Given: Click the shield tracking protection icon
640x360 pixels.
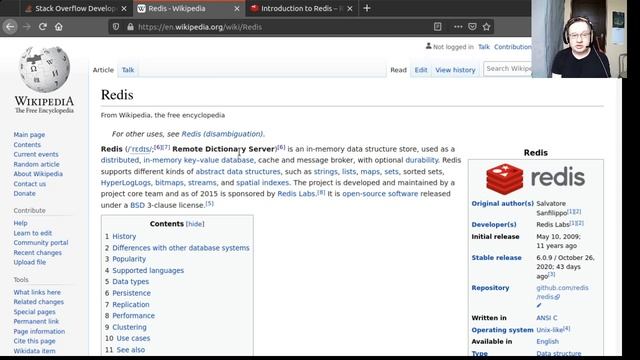Looking at the screenshot, I should tap(116, 27).
